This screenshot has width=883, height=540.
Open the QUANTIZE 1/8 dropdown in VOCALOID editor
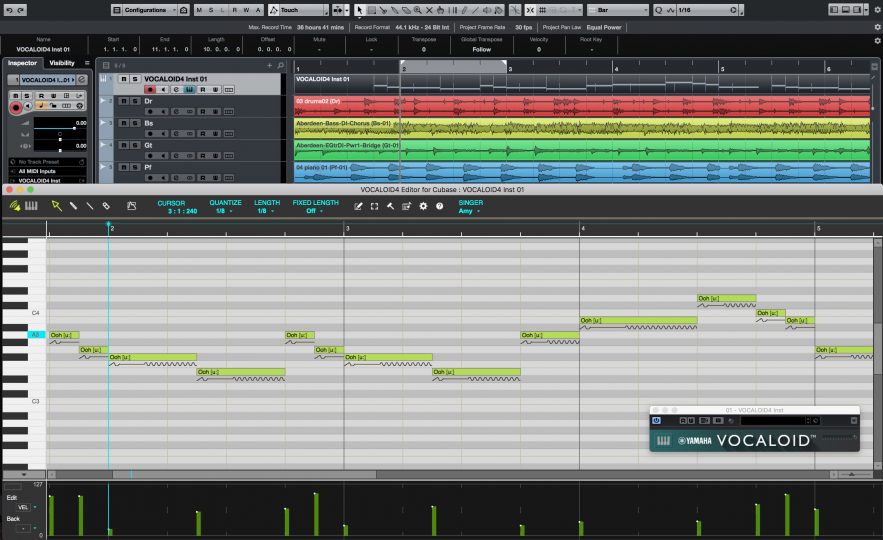tap(225, 211)
